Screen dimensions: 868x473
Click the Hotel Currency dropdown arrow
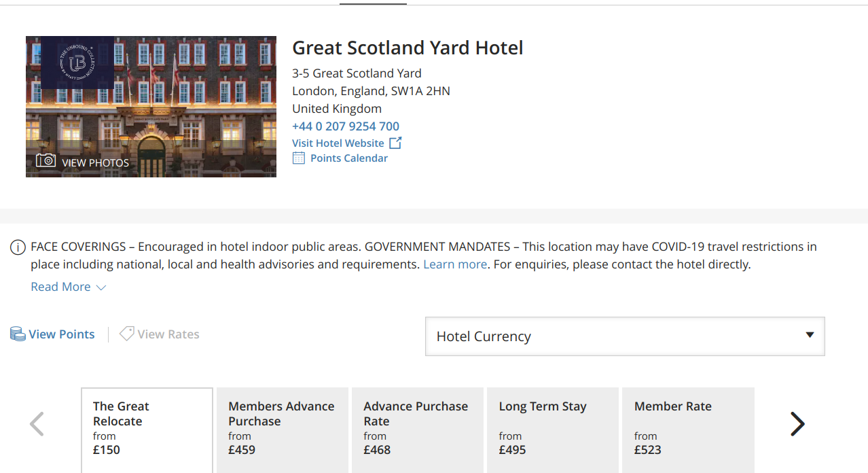tap(809, 335)
